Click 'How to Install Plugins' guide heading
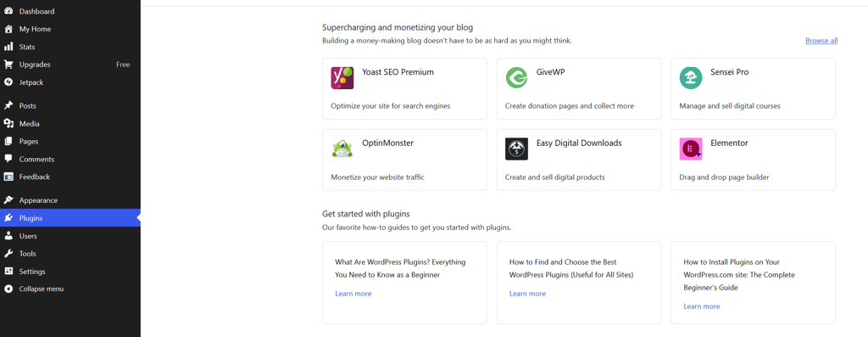 [x=739, y=275]
